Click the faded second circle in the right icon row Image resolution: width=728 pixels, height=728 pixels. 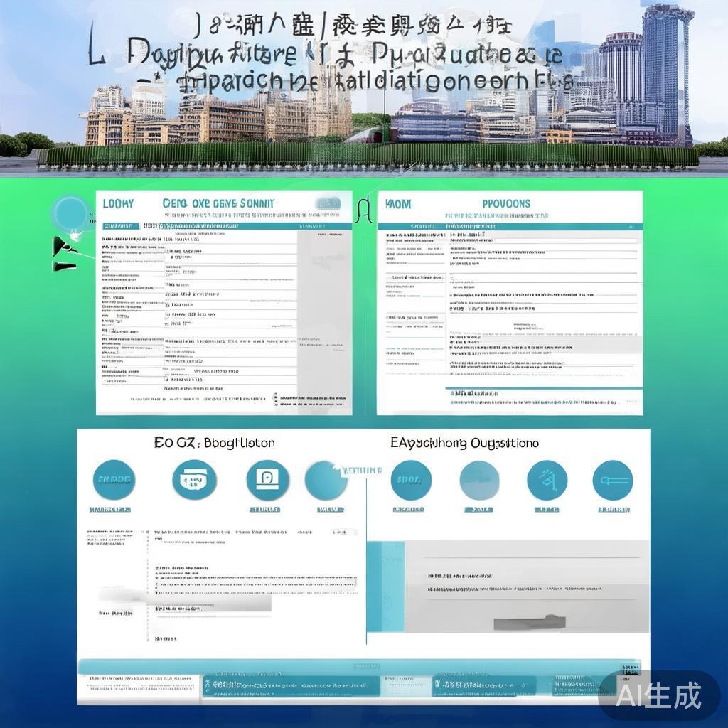tap(478, 480)
